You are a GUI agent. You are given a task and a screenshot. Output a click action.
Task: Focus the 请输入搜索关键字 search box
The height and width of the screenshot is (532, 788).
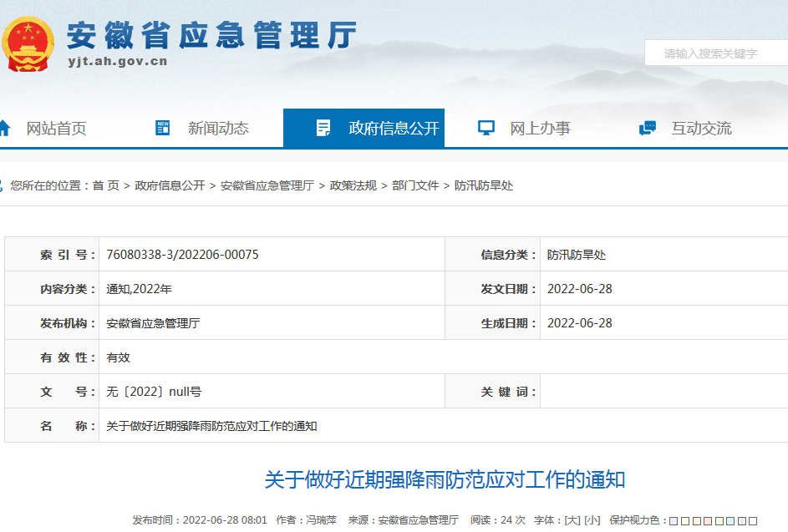click(x=716, y=53)
